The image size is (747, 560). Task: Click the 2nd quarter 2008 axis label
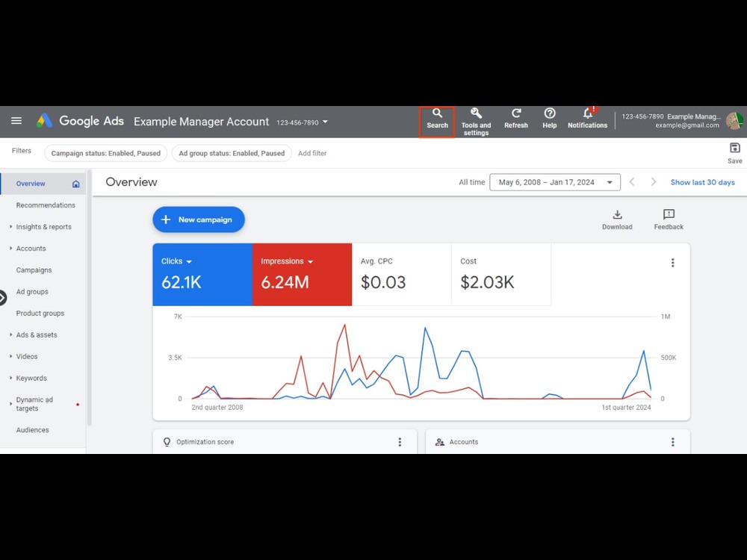coord(217,408)
